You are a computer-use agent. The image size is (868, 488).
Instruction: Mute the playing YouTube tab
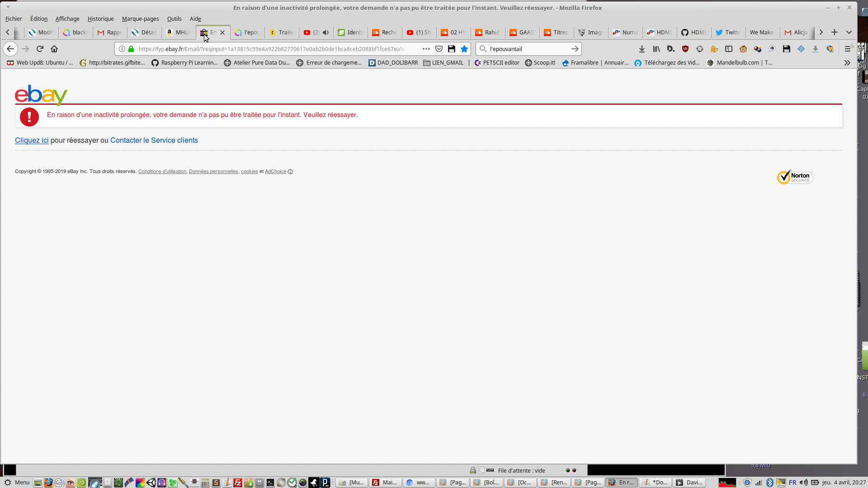click(x=325, y=33)
